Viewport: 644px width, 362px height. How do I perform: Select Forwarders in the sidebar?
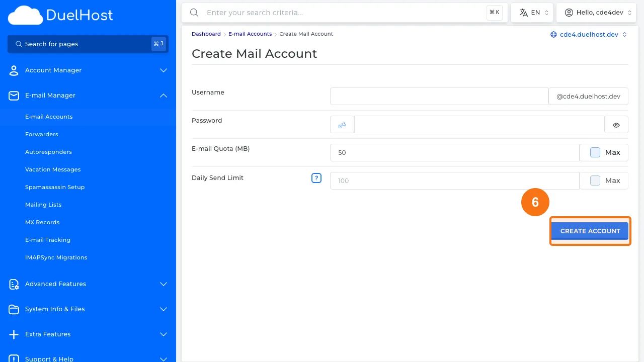(42, 134)
